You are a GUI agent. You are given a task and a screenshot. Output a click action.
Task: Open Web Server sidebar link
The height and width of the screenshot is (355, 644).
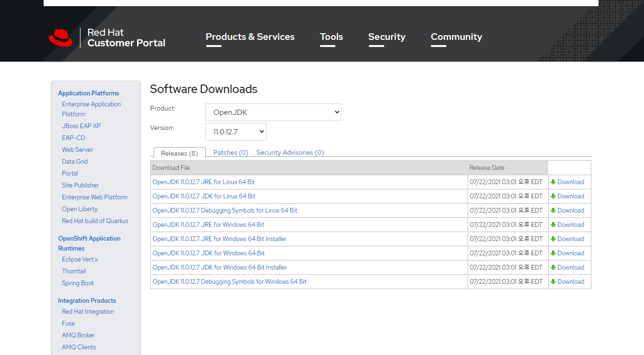click(x=77, y=150)
